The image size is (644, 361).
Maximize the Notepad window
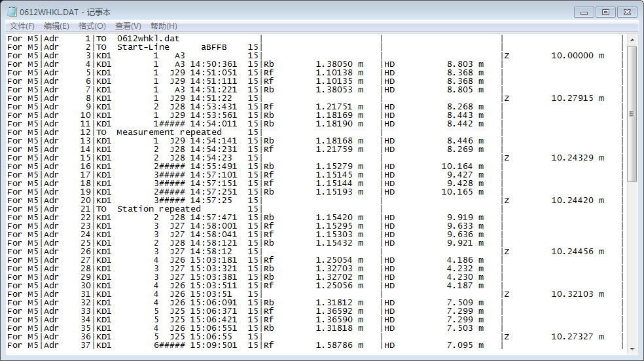[x=605, y=12]
